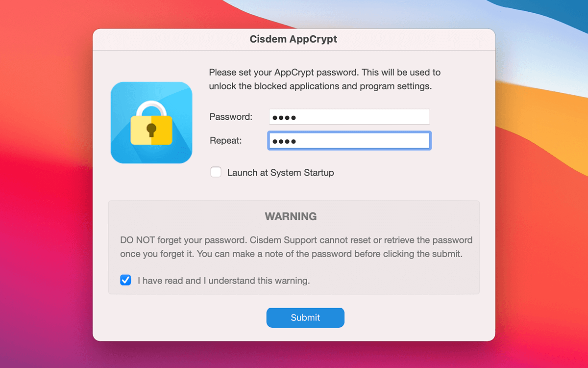Screen dimensions: 588x368
Task: Select the Repeat password input field
Action: (349, 140)
